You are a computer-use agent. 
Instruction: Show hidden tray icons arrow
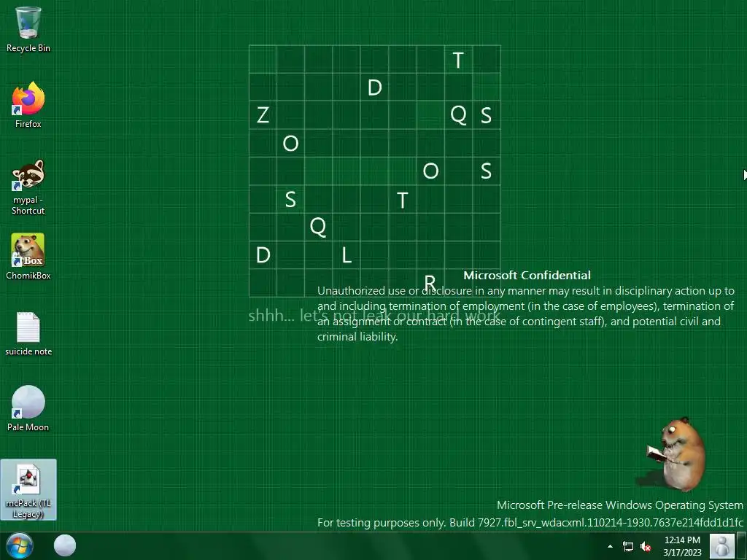610,546
